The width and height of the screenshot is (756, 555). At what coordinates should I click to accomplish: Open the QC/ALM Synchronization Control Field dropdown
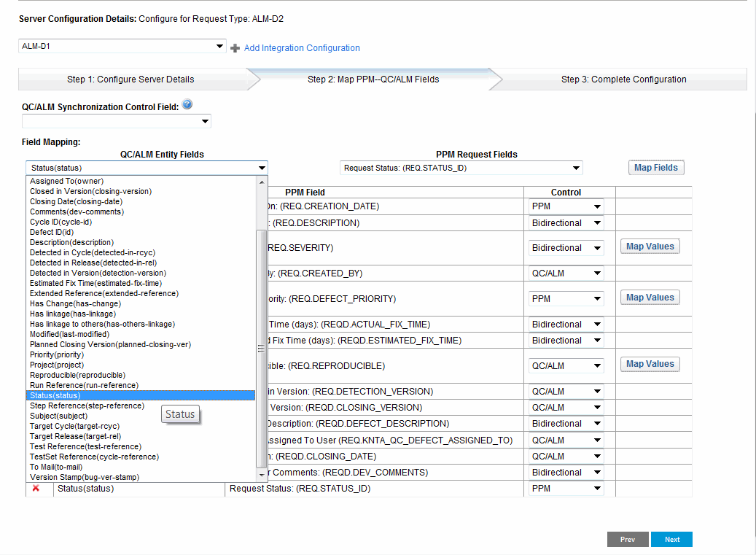(x=205, y=120)
